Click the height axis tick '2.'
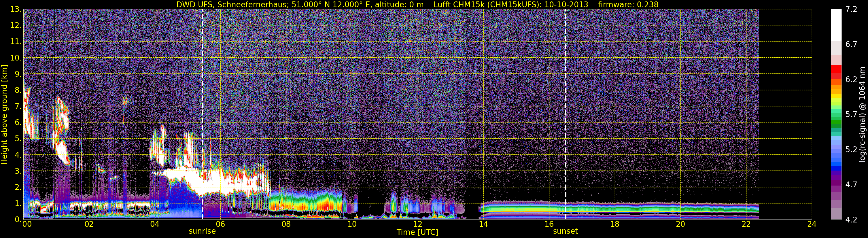Viewport: 868px width, 238px height. point(18,187)
